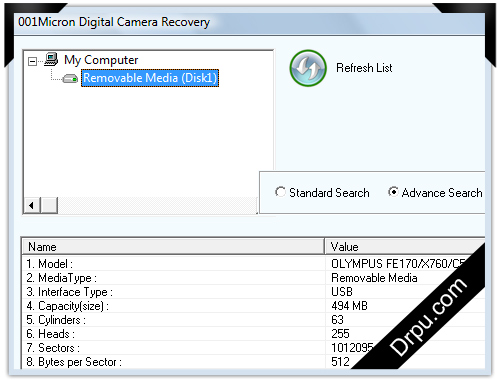Click the removable drive icon beside Disk1
Image resolution: width=500 pixels, height=380 pixels.
coord(70,79)
